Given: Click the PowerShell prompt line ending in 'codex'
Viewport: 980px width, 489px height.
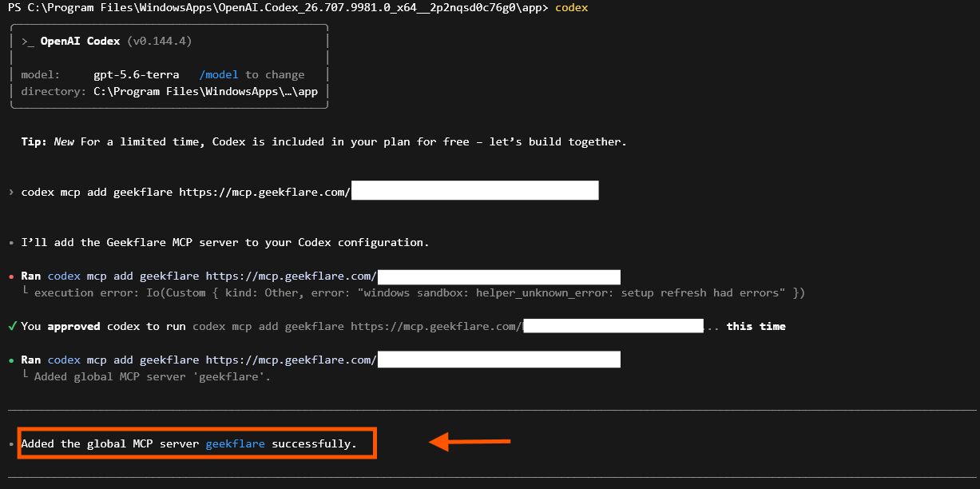Looking at the screenshot, I should point(296,7).
